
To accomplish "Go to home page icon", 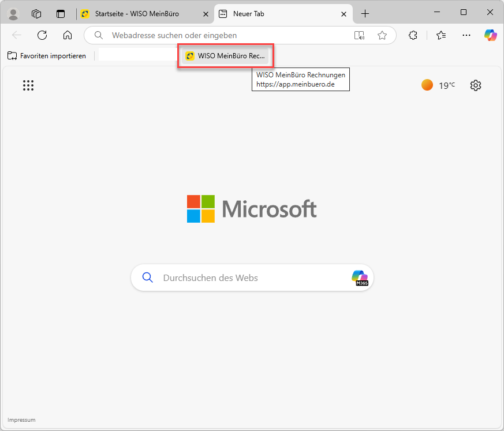I will point(68,35).
